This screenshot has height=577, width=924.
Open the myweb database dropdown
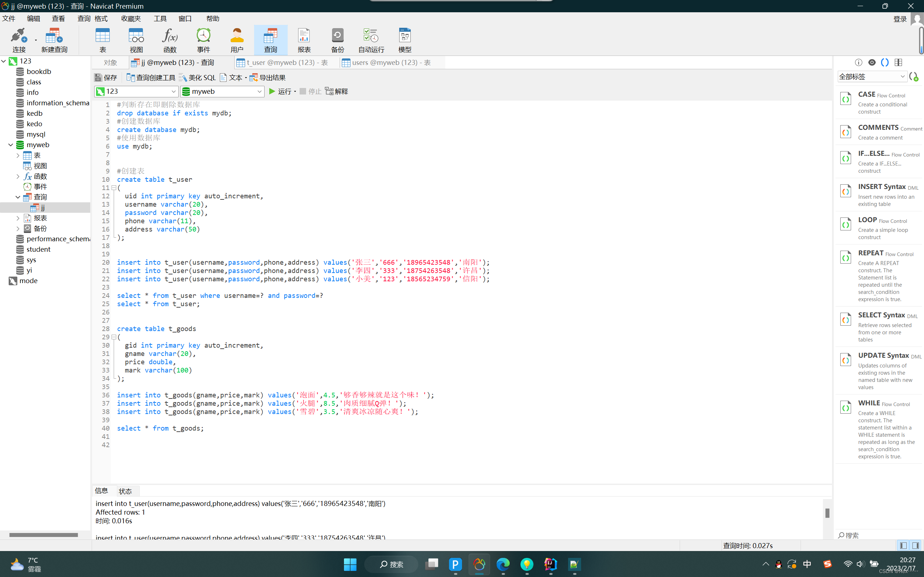pyautogui.click(x=259, y=91)
